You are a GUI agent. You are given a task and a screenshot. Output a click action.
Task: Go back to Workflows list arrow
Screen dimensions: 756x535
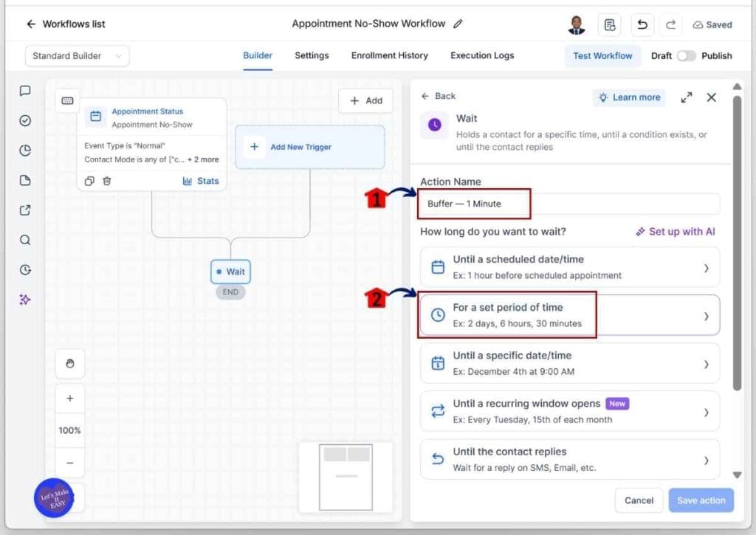(31, 24)
